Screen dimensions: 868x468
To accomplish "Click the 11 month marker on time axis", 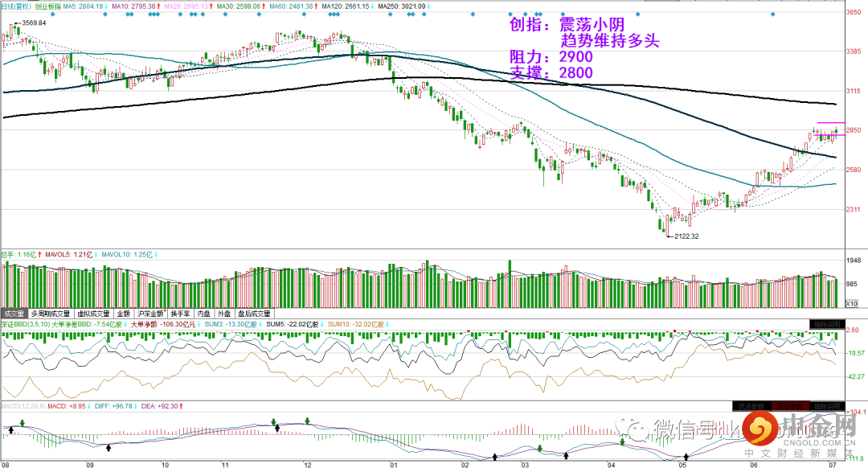I will click(225, 465).
